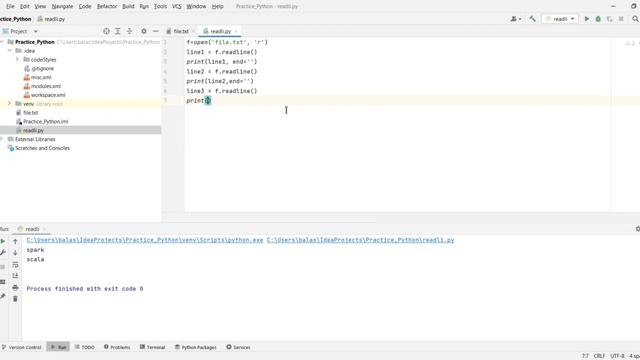Rerun readli in the Run panel
Screen dimensions: 640x360
[x=3, y=241]
